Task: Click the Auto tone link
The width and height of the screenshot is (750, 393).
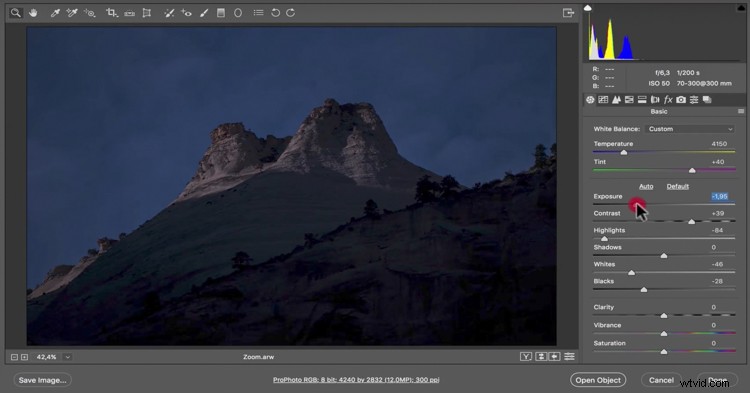Action: [646, 186]
